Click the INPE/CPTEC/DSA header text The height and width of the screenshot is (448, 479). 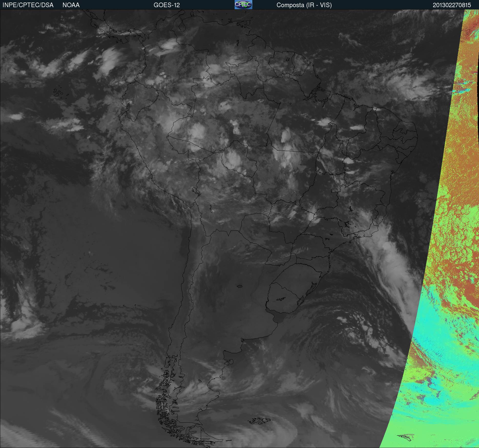click(28, 5)
